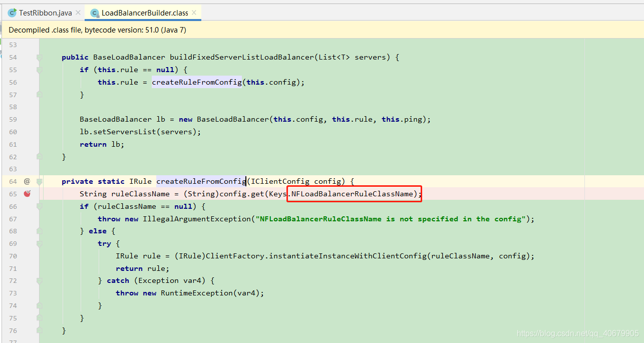This screenshot has height=343, width=644.
Task: Collapse buildFixedServerListLoadBalancer method at line 54
Action: 40,57
